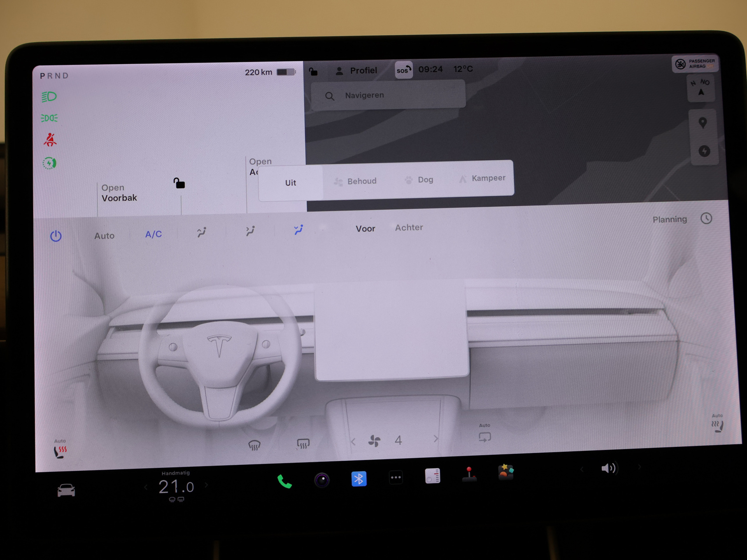
Task: Tap the car controls icon
Action: coord(66,490)
